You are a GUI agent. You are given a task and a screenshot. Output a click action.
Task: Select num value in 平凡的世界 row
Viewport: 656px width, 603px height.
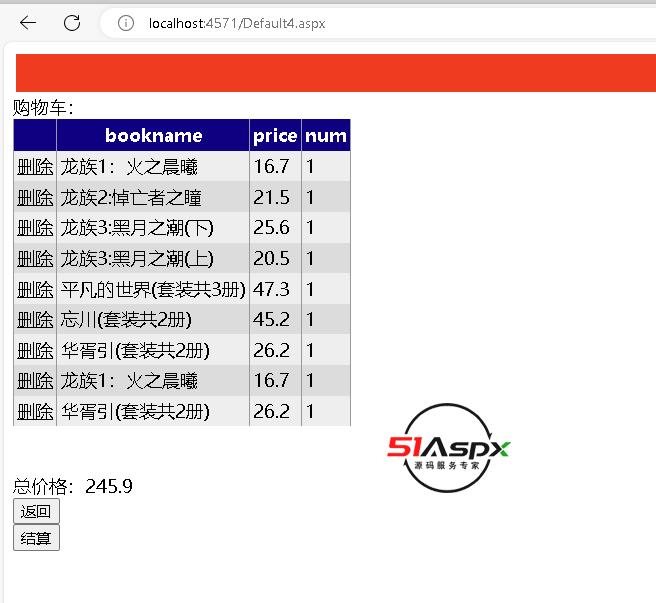(x=310, y=290)
